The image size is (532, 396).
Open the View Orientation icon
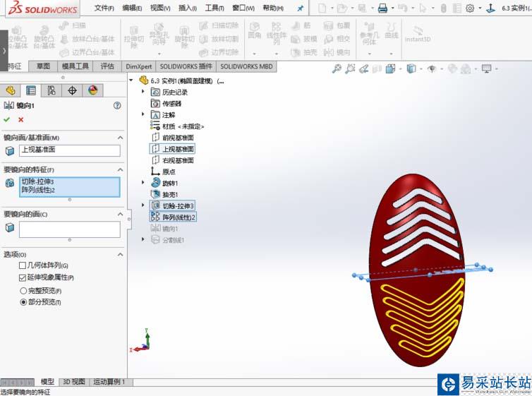click(390, 69)
